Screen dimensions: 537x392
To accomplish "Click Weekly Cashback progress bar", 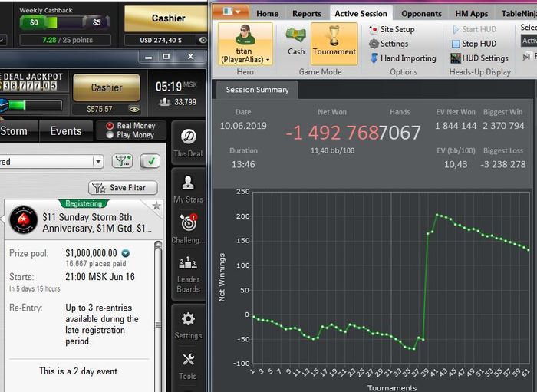I will (65, 22).
